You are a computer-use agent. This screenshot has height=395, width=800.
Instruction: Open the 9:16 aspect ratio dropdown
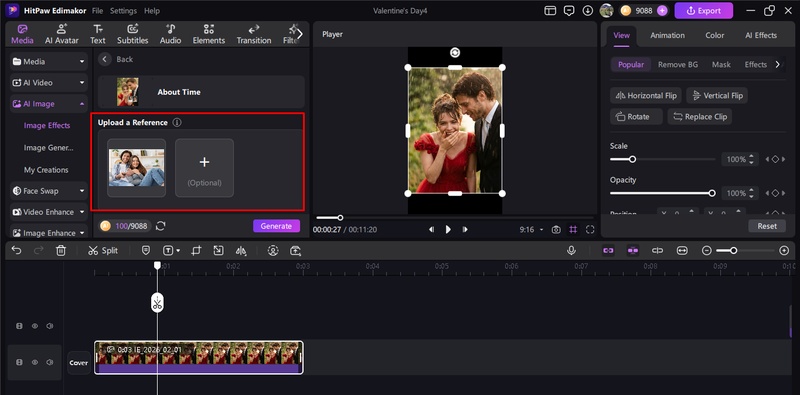(x=531, y=230)
